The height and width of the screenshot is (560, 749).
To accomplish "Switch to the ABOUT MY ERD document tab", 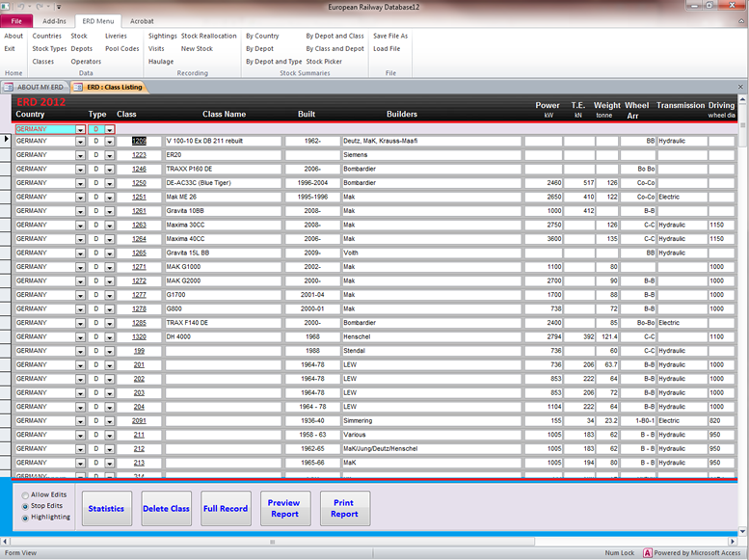I will point(34,87).
